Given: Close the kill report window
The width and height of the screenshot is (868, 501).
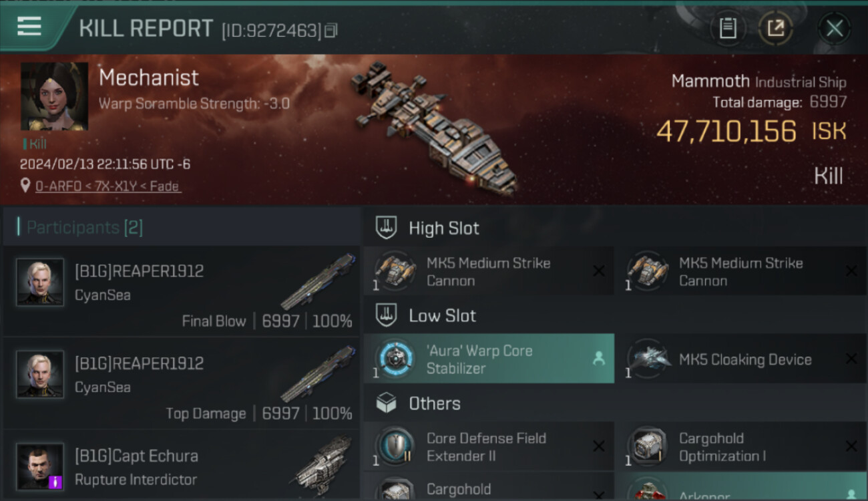Looking at the screenshot, I should coord(834,28).
